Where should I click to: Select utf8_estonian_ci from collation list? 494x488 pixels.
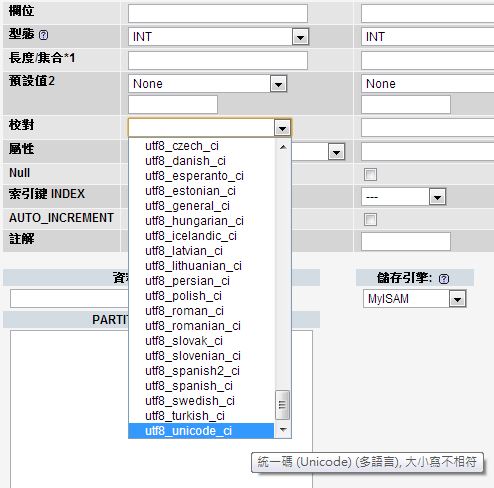201,191
